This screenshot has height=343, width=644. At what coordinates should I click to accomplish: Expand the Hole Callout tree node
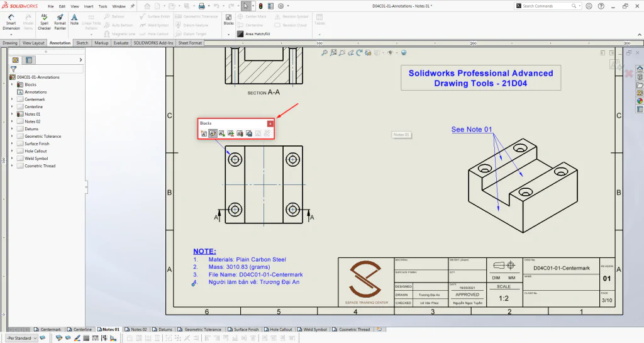point(12,151)
